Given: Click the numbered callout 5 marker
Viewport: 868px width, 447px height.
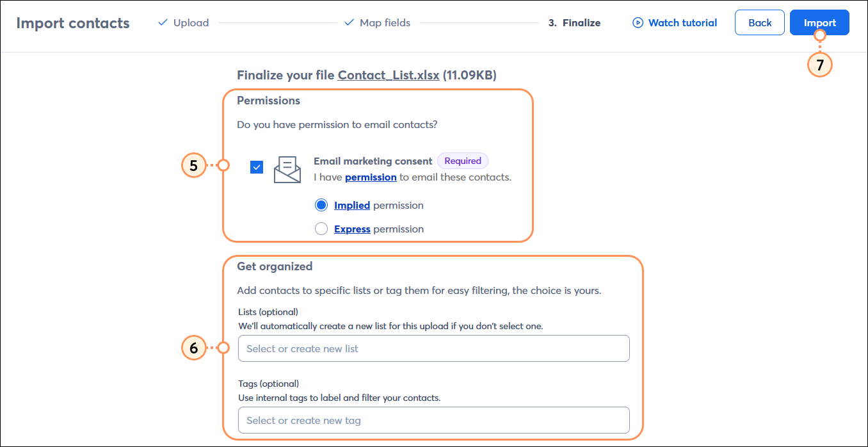Looking at the screenshot, I should coord(194,165).
